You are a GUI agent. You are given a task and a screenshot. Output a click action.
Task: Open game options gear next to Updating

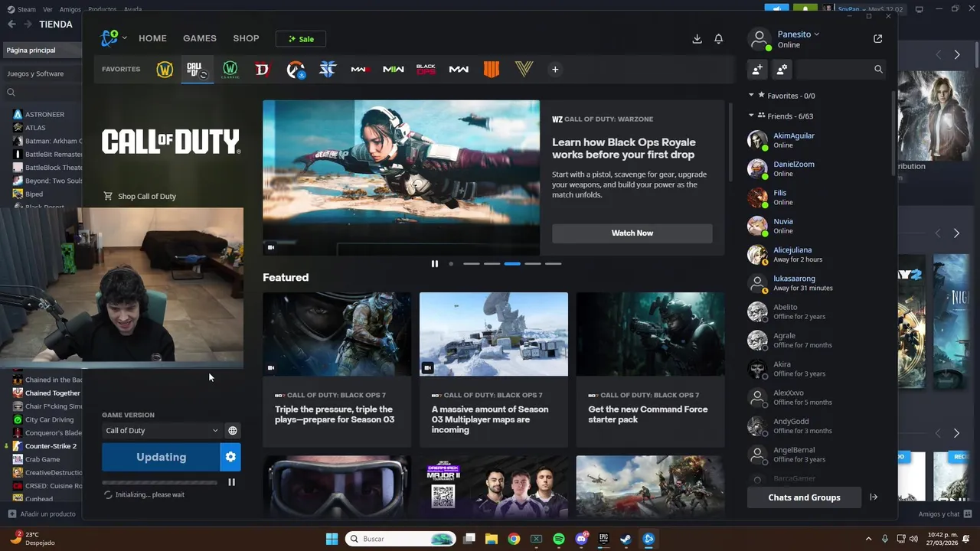pyautogui.click(x=230, y=457)
